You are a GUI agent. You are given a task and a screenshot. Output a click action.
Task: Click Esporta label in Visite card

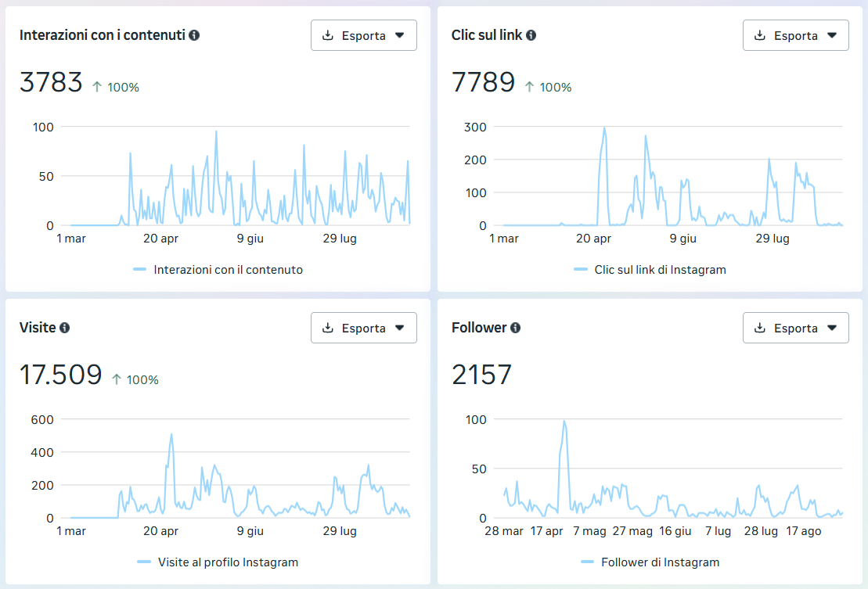tap(364, 329)
